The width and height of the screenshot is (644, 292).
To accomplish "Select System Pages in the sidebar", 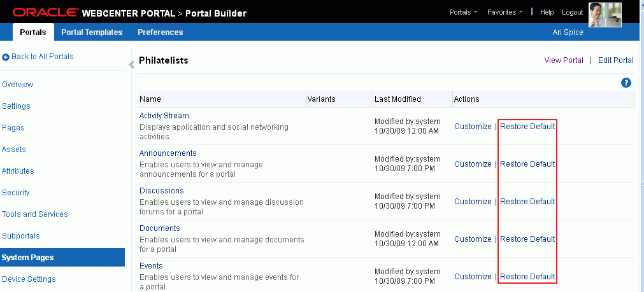I will point(62,258).
